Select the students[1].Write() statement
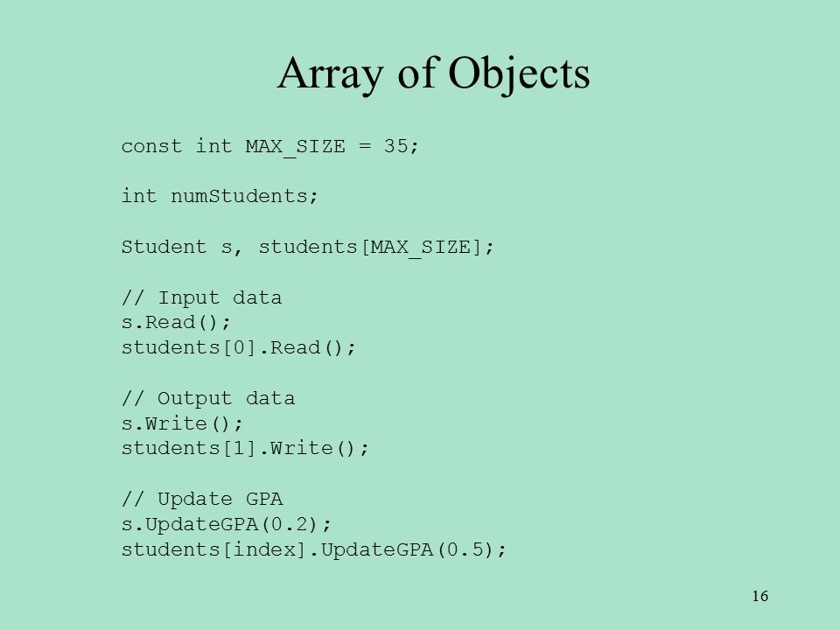Image resolution: width=840 pixels, height=630 pixels. pyautogui.click(x=245, y=448)
